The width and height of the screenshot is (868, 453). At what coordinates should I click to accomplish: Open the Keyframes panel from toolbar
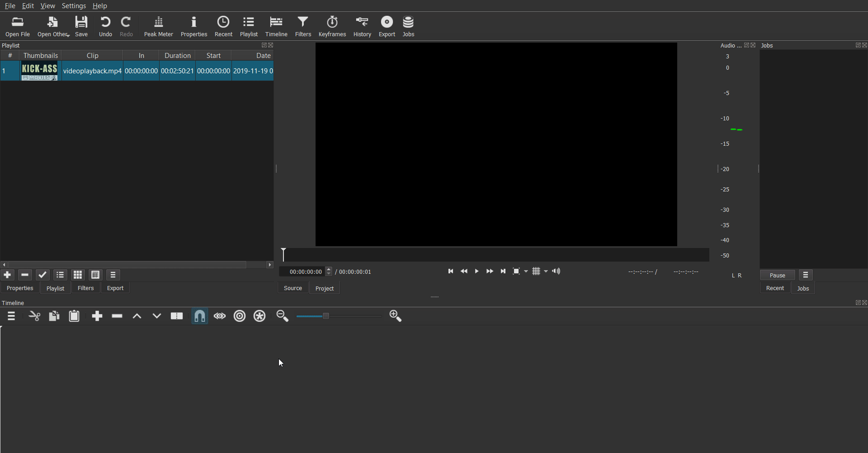[332, 26]
